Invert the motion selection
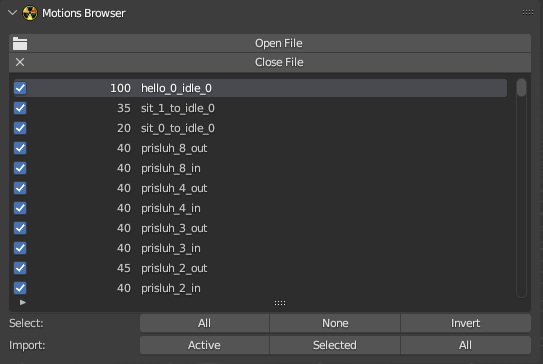 pos(465,323)
